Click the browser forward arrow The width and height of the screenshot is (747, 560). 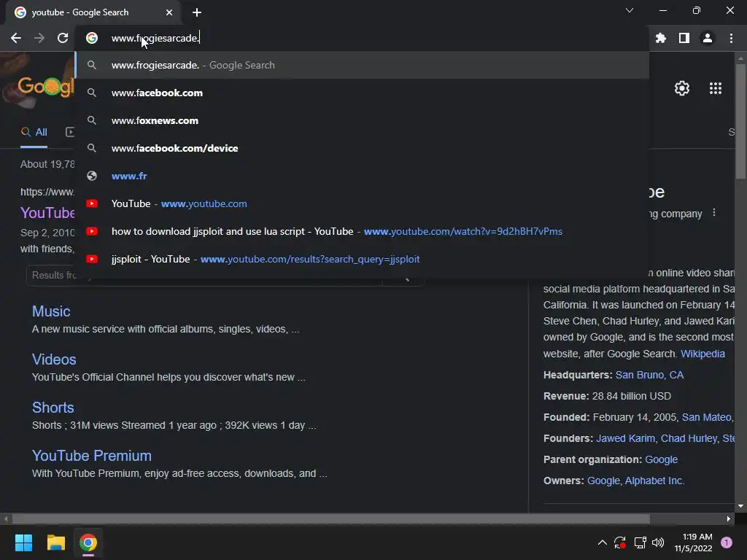(x=39, y=38)
